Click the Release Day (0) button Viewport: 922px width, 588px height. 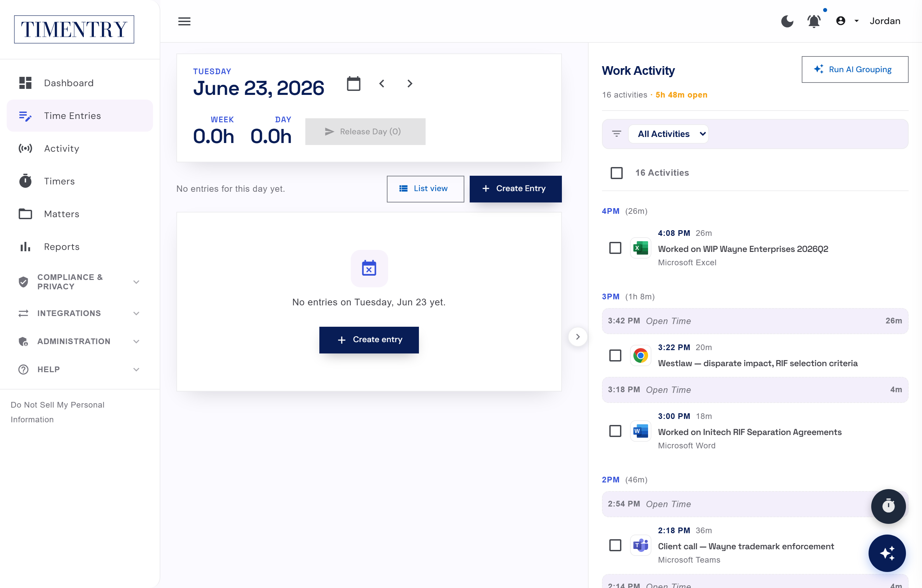coord(365,132)
